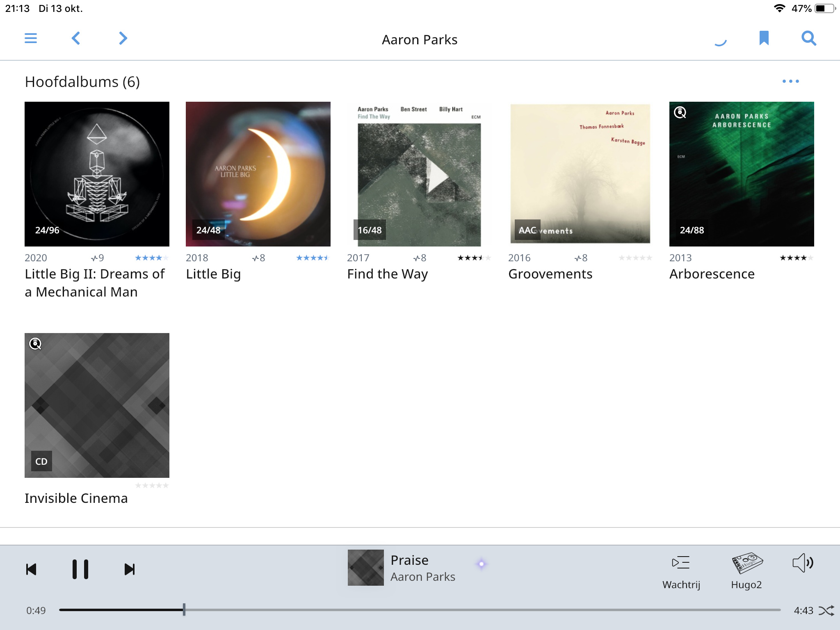Click the battery indicator
Viewport: 840px width, 630px height.
point(825,8)
